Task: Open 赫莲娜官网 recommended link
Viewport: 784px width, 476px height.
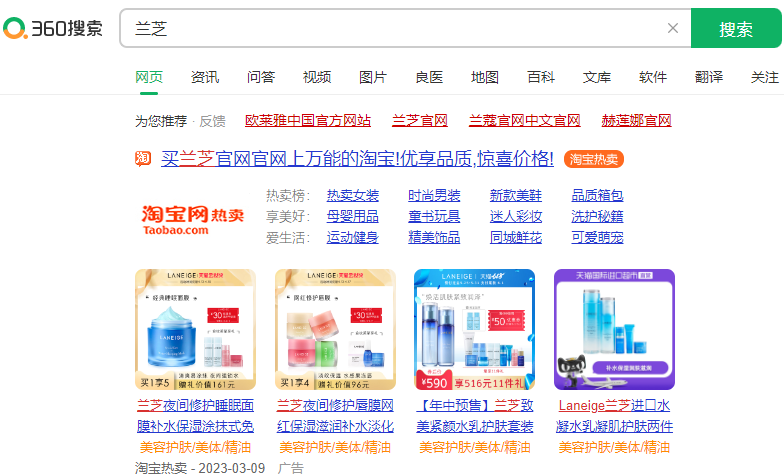Action: [x=636, y=120]
